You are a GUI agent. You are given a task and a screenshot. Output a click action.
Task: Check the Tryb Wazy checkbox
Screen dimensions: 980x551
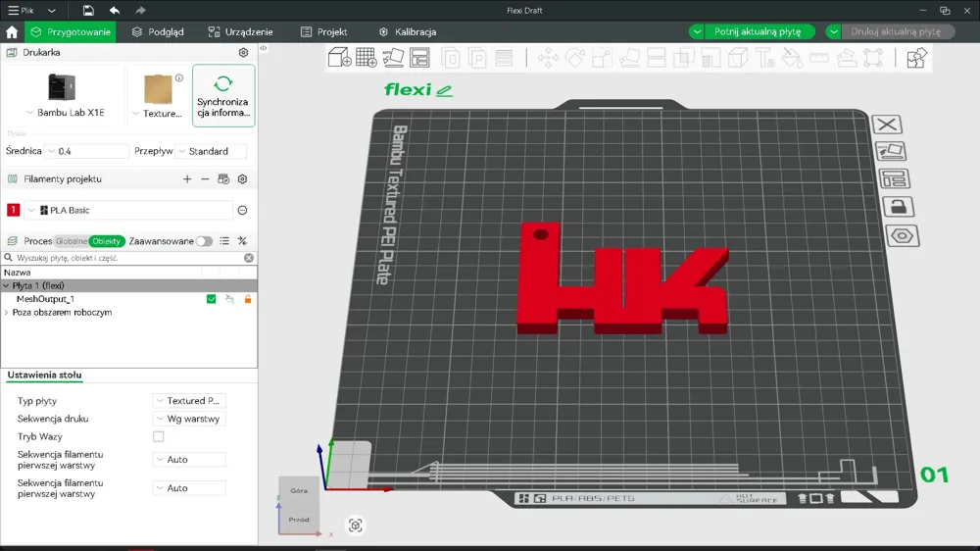(159, 436)
